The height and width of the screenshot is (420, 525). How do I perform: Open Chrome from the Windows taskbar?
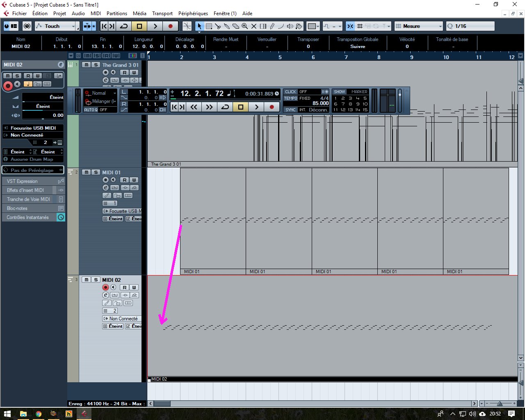coord(38,414)
